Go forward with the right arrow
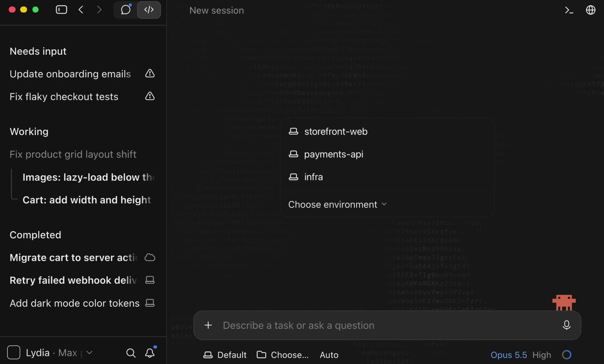The width and height of the screenshot is (604, 364). [x=99, y=10]
